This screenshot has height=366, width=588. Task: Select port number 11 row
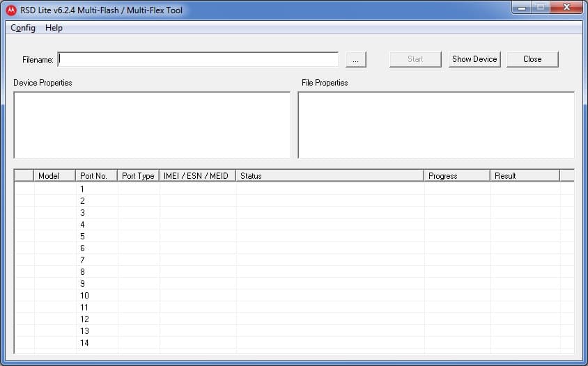pyautogui.click(x=294, y=307)
